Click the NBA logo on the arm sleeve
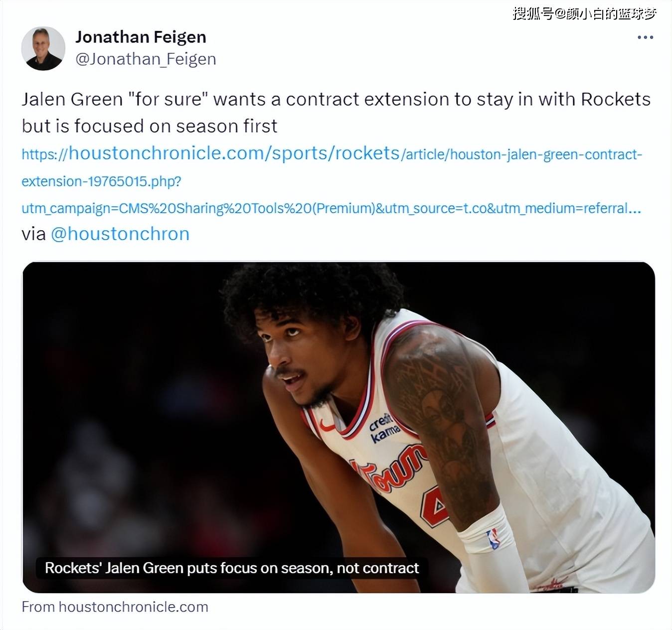Viewport: 672px width, 630px height. click(493, 539)
